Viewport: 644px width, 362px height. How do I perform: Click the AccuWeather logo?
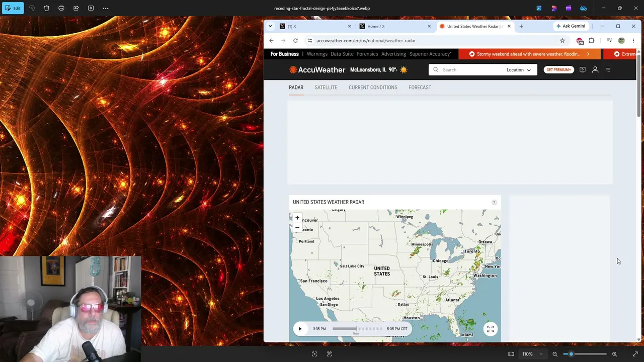click(317, 70)
